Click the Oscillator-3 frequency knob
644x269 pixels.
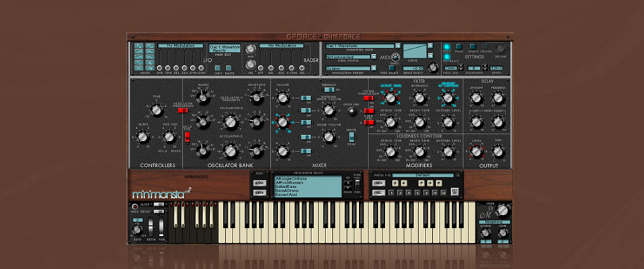tap(231, 151)
